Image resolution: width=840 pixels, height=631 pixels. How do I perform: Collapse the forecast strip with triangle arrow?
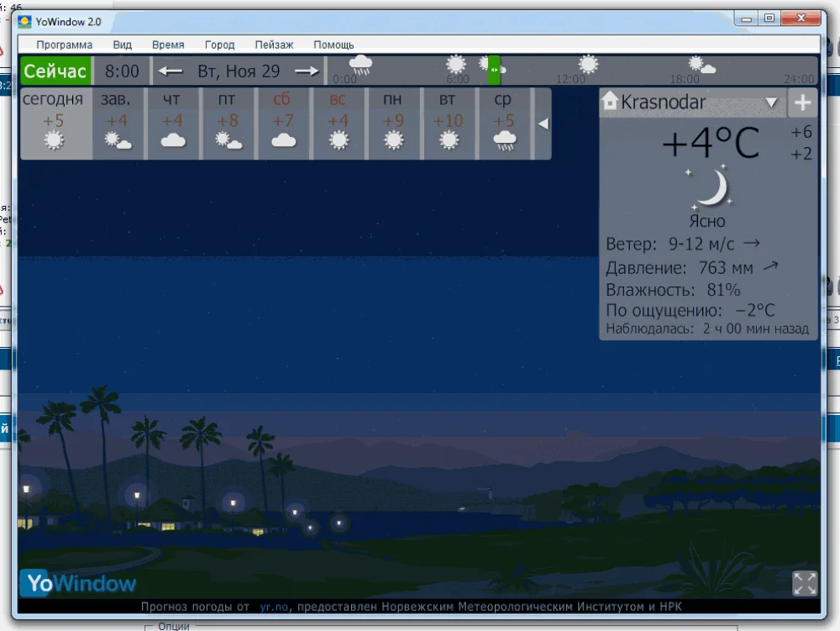(543, 124)
